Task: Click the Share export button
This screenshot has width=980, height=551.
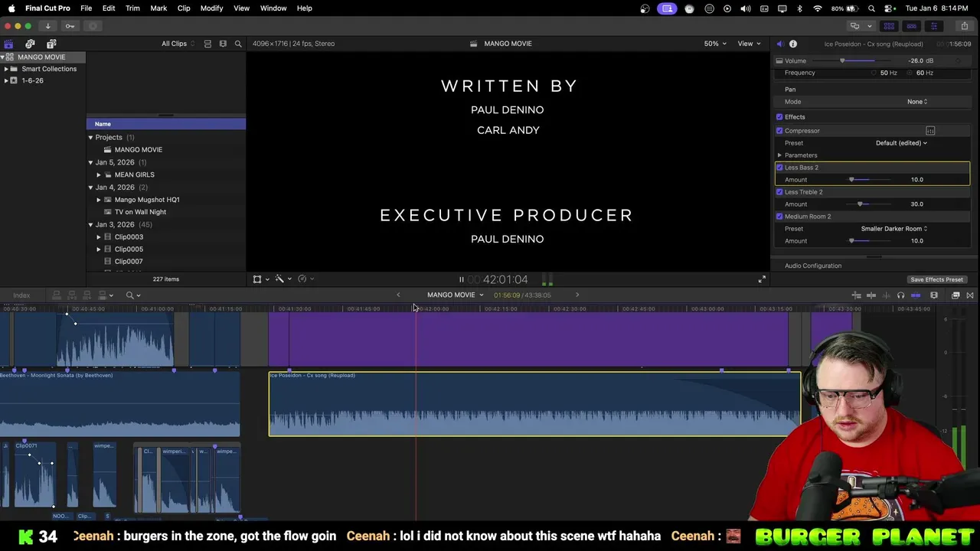Action: tap(965, 26)
